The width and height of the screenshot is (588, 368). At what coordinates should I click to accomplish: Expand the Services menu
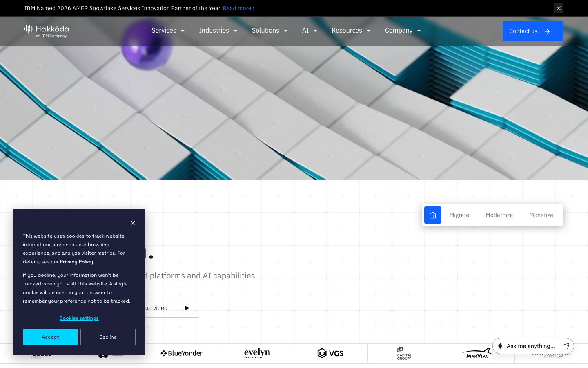click(168, 31)
